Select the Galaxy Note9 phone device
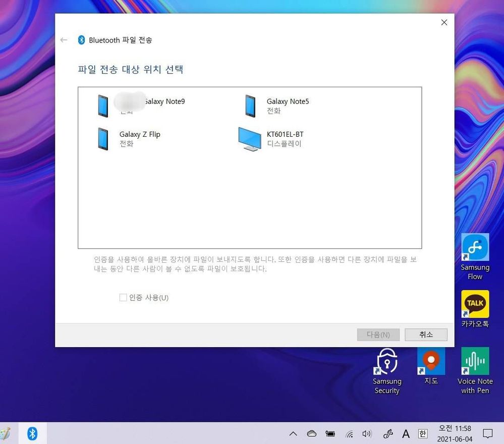Screen dimensions: 504x444 [x=141, y=106]
